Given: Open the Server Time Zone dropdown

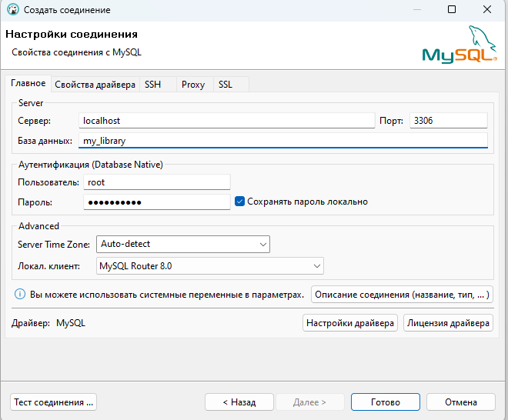Looking at the screenshot, I should pyautogui.click(x=183, y=244).
